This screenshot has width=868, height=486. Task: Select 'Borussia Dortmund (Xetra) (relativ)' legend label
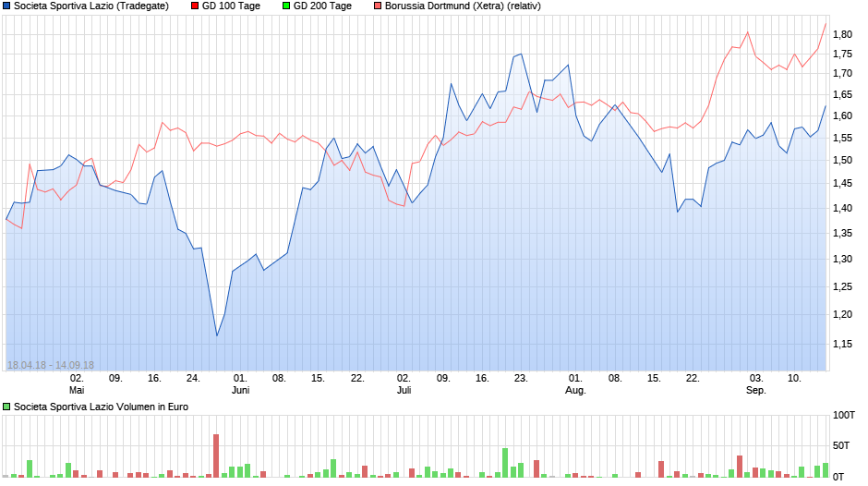point(463,6)
